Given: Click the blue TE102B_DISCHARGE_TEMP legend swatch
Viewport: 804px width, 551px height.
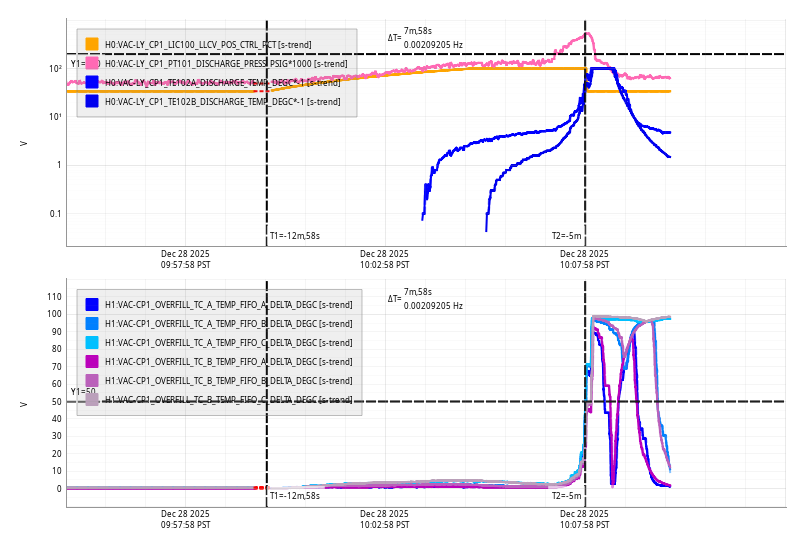Looking at the screenshot, I should [92, 101].
